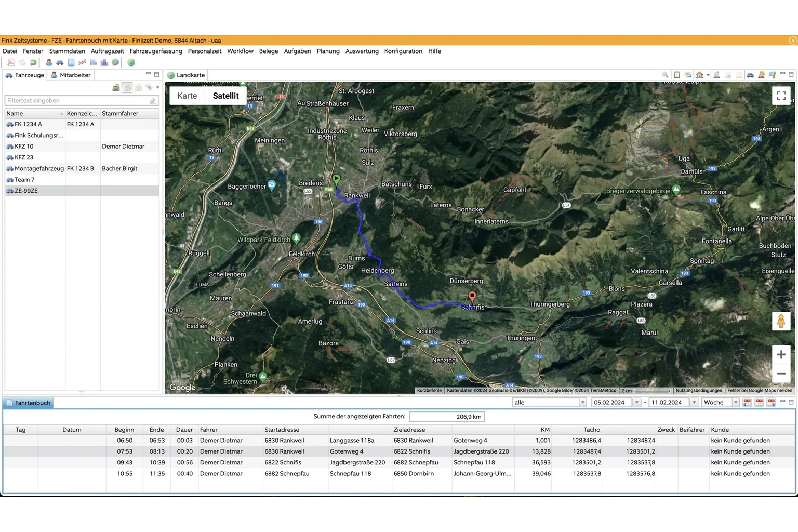Select trip row beginning 09:43
The image size is (798, 532).
click(x=399, y=462)
